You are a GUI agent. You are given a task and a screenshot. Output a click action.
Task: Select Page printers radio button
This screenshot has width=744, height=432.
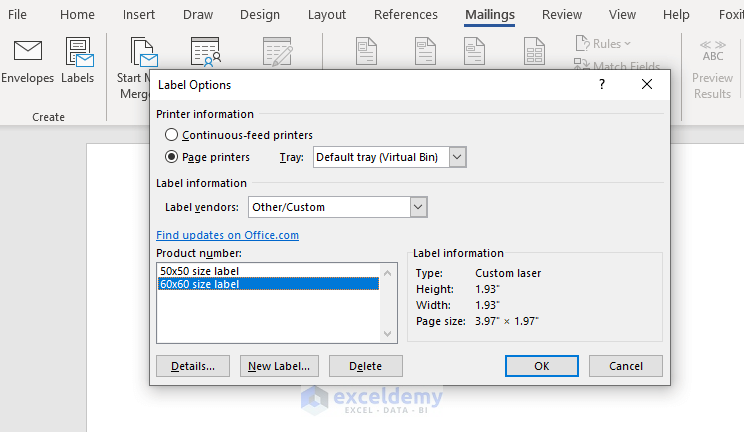click(x=172, y=157)
